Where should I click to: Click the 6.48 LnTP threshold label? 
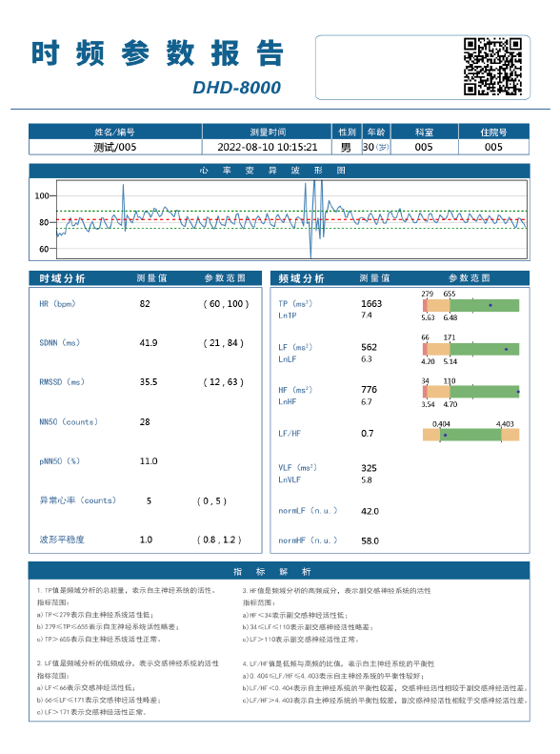[x=450, y=317]
